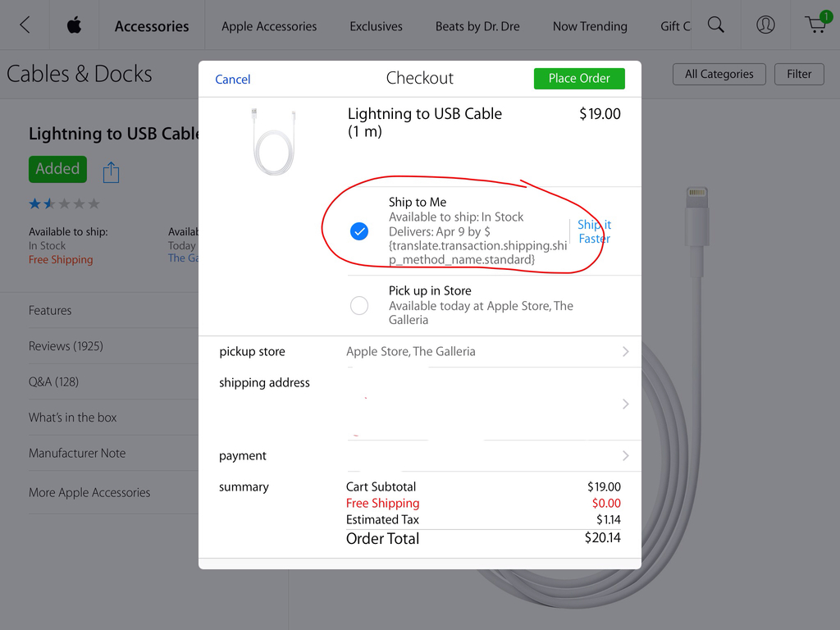
Task: Click the green Place Order button
Action: click(579, 78)
